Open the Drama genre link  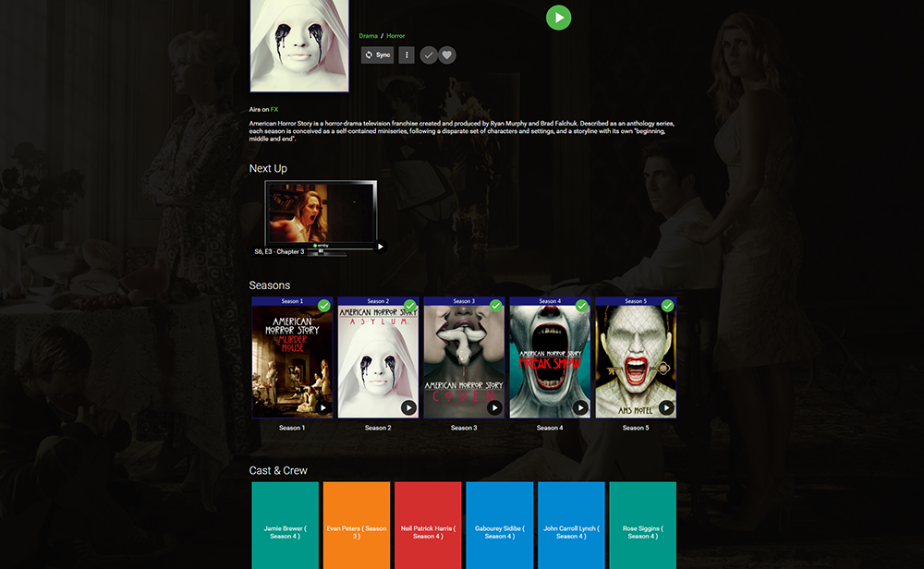coord(369,36)
